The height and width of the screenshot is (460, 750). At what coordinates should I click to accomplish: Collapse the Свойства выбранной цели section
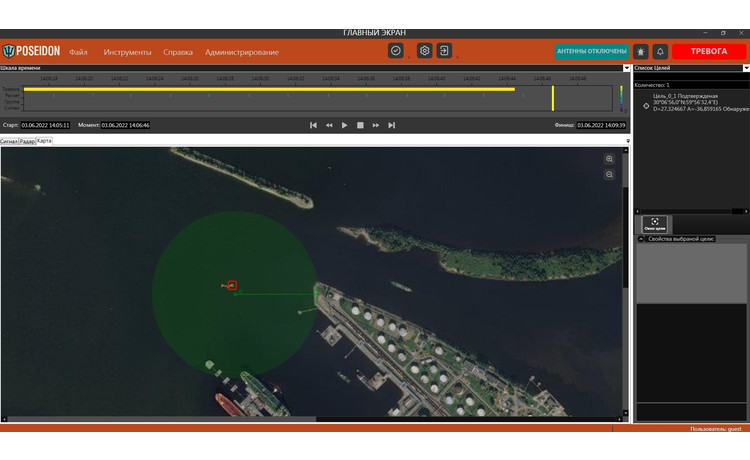pos(641,239)
